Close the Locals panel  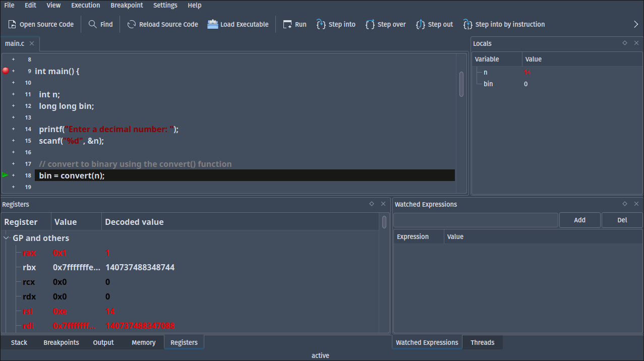[x=636, y=43]
